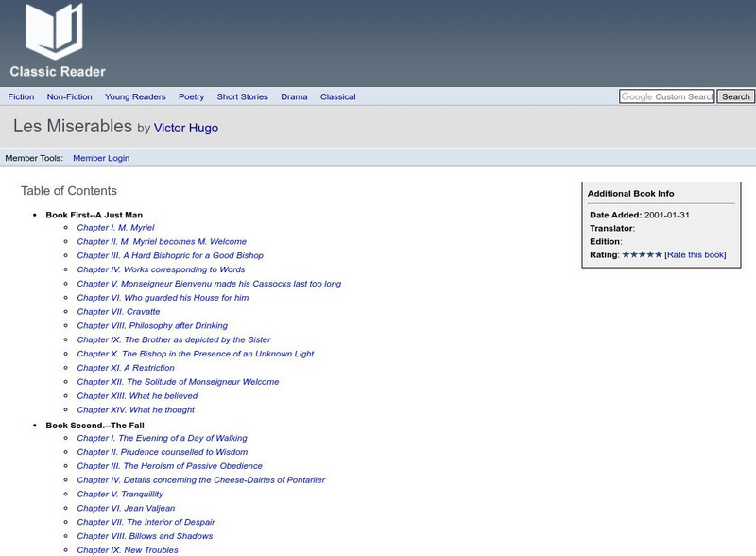Open author Victor Hugo's page
Viewport: 756px width, 556px height.
186,128
